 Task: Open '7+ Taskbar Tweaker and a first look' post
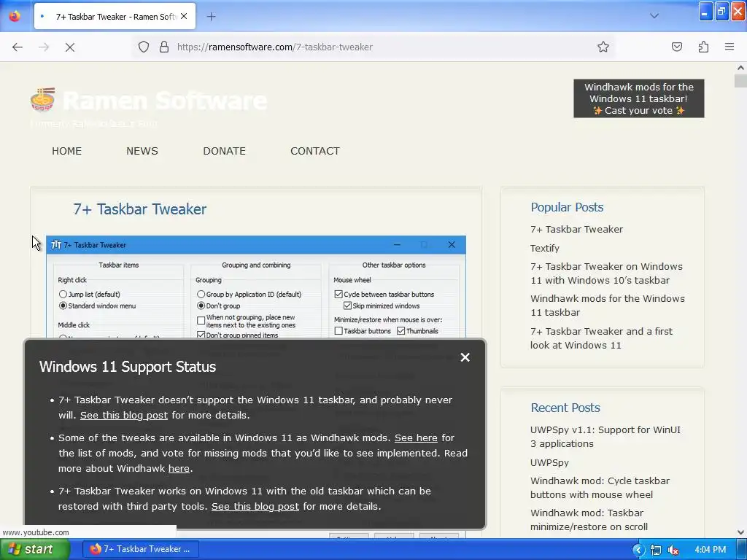pyautogui.click(x=601, y=338)
